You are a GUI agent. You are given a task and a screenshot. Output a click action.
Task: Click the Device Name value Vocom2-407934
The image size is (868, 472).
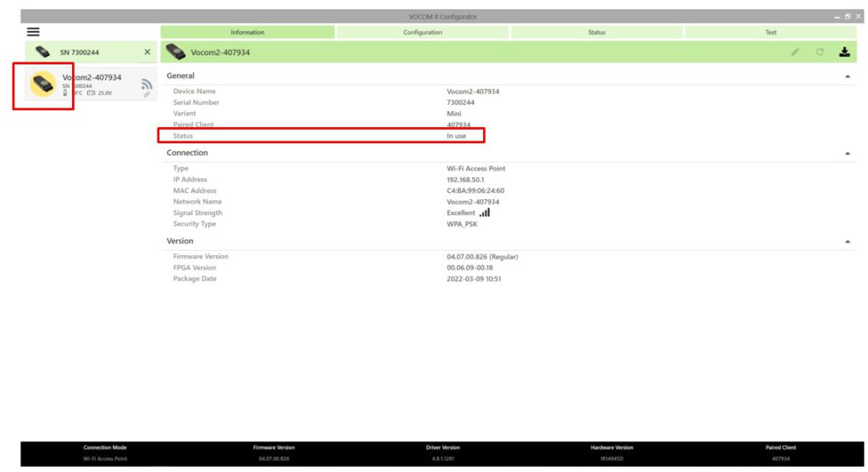tap(473, 92)
